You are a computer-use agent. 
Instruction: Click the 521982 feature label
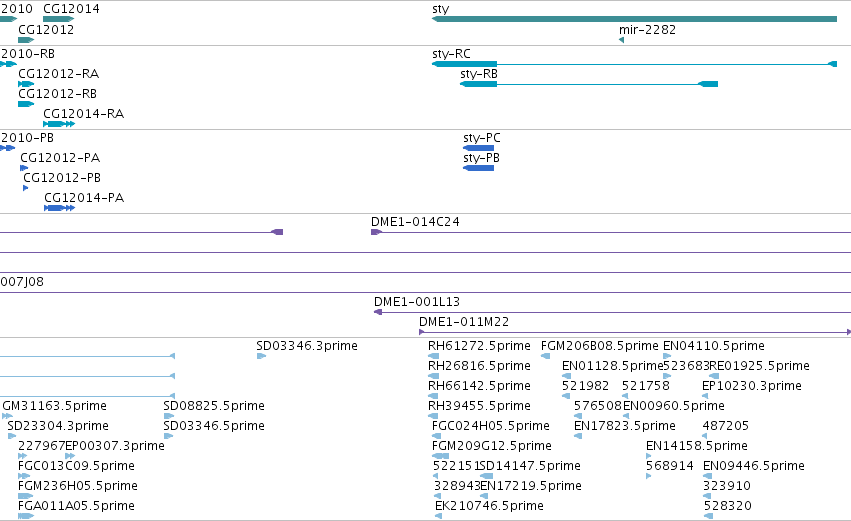tap(586, 386)
